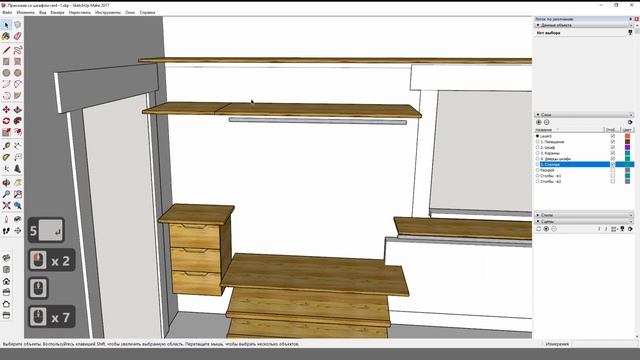The width and height of the screenshot is (640, 360).
Task: Pick the Offset tool
Action: [x=18, y=133]
